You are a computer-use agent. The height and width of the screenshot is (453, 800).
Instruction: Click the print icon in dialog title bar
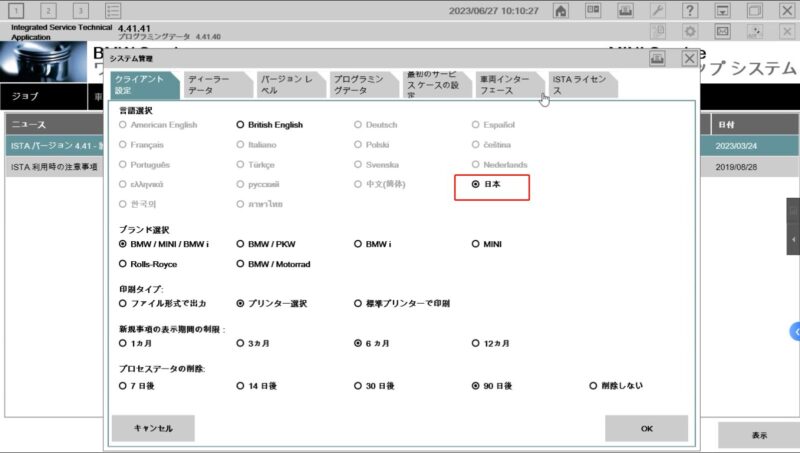pyautogui.click(x=657, y=59)
